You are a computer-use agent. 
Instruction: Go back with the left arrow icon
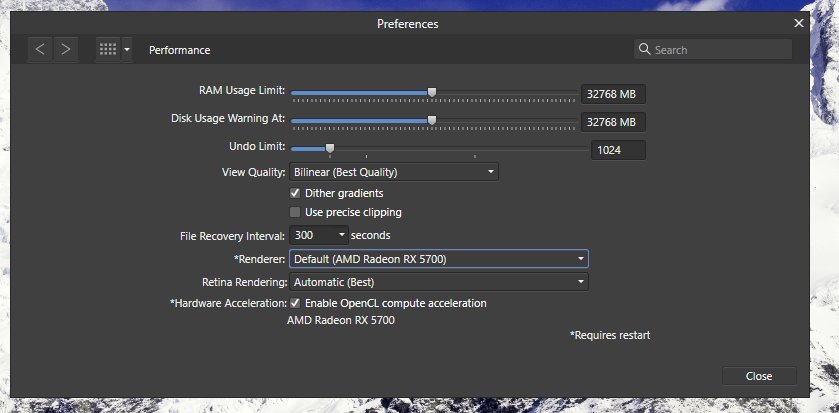[40, 50]
